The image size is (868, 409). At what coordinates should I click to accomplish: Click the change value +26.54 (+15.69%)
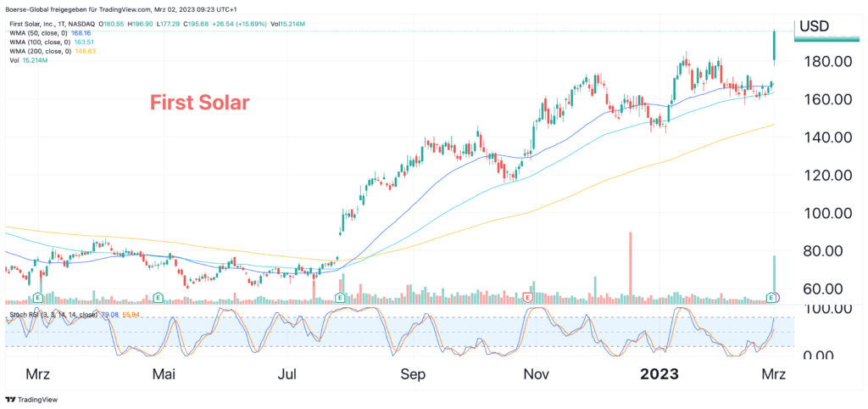point(240,25)
